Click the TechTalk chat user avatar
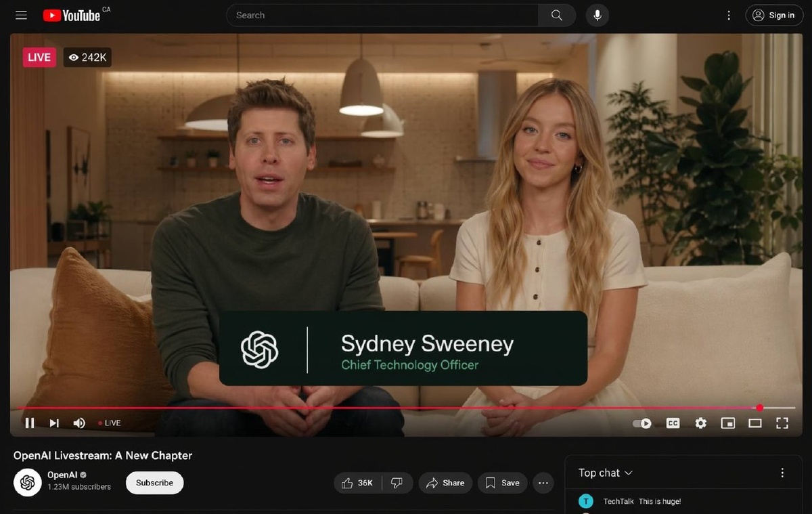 586,501
